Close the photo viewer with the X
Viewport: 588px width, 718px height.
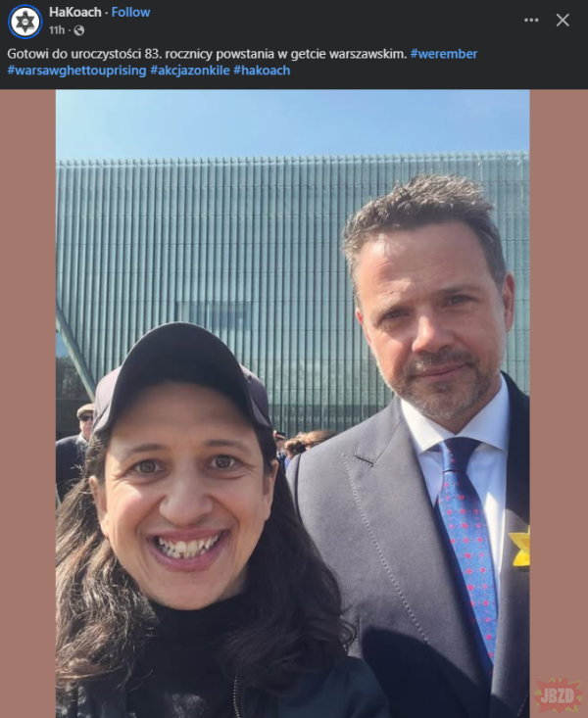click(563, 20)
